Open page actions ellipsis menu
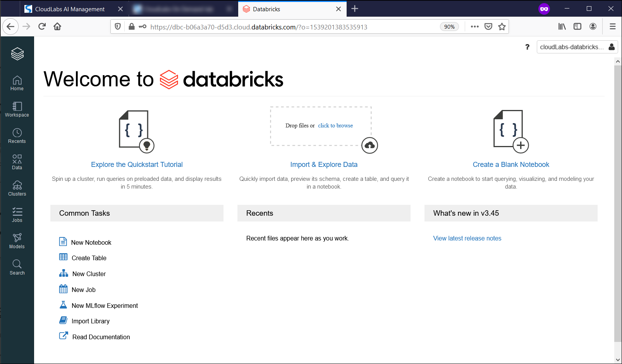Screen dimensions: 622x364 point(475,27)
